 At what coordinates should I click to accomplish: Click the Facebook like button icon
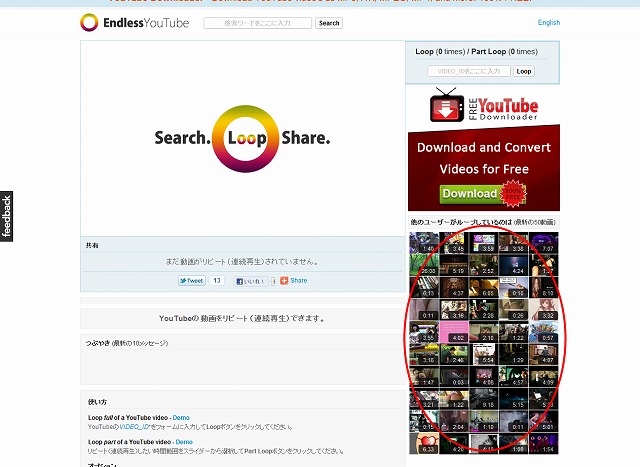click(250, 281)
